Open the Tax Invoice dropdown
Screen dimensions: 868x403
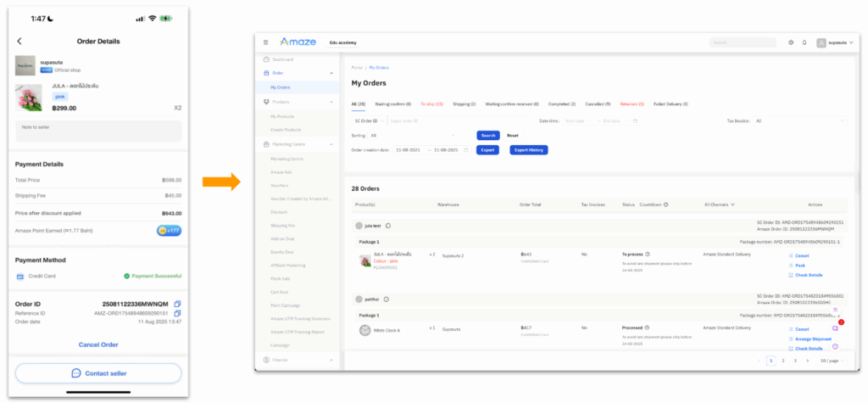[801, 120]
